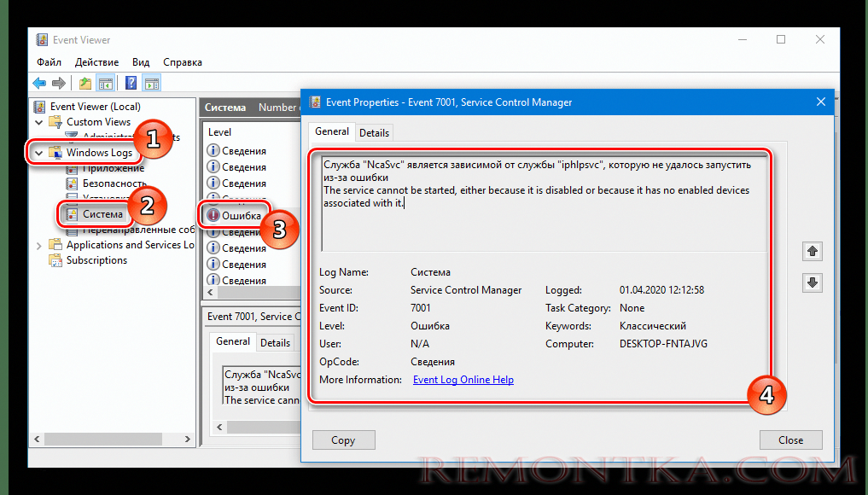Click the up arrow to view previous event
This screenshot has width=868, height=495.
pyautogui.click(x=812, y=251)
